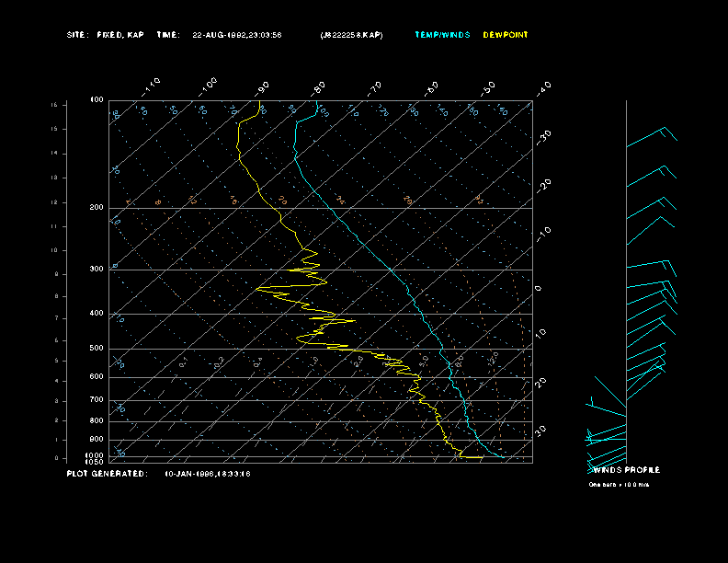
Task: Click the 400 pressure level label
Action: pyautogui.click(x=97, y=313)
